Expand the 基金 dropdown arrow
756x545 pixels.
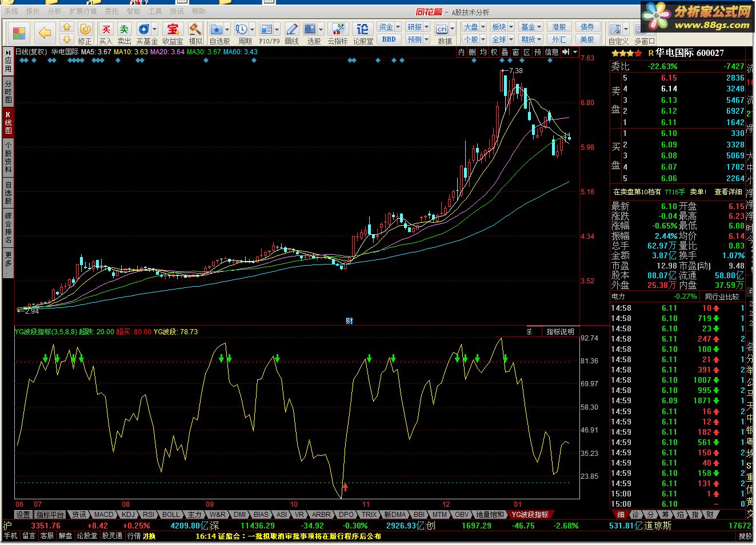coord(539,27)
